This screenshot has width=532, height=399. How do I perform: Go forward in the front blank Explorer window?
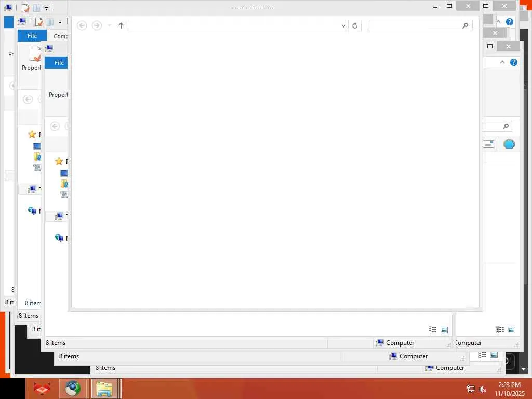coord(97,25)
